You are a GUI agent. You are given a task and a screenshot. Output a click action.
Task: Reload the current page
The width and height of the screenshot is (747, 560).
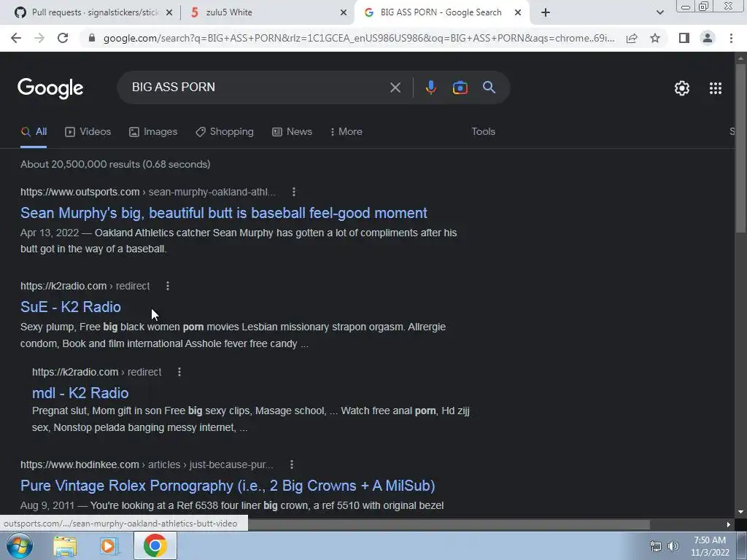(x=63, y=38)
